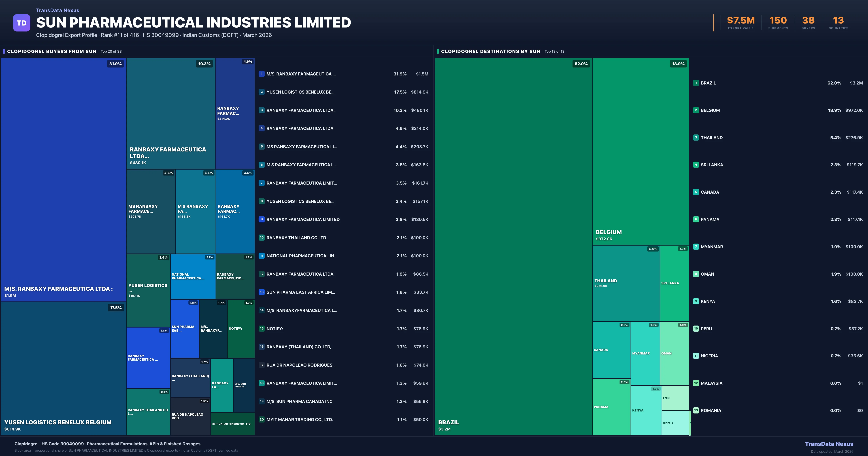
Task: Click the rank 7 badge beside Myanmar
Action: [x=696, y=247]
